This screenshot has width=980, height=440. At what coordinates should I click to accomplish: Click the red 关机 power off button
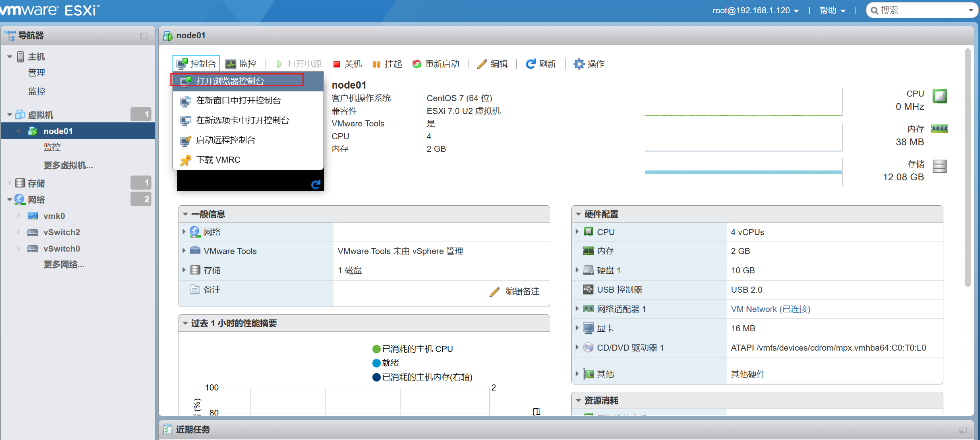(348, 64)
